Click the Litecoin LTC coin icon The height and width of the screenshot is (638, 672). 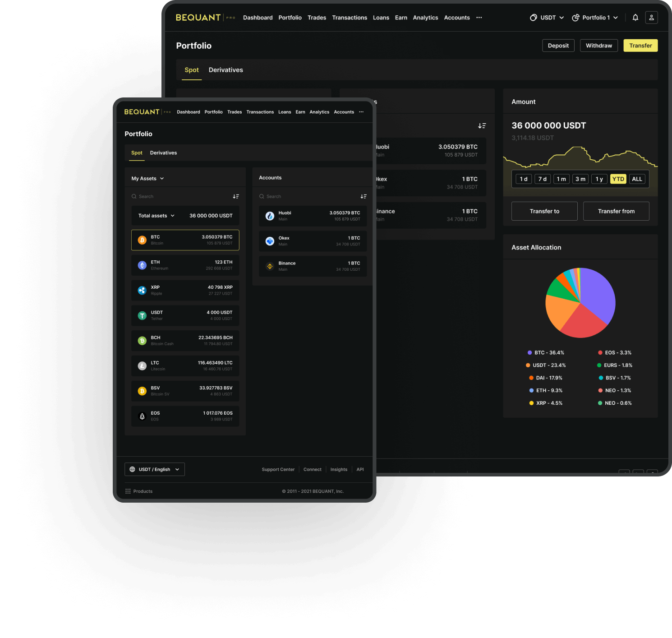142,366
